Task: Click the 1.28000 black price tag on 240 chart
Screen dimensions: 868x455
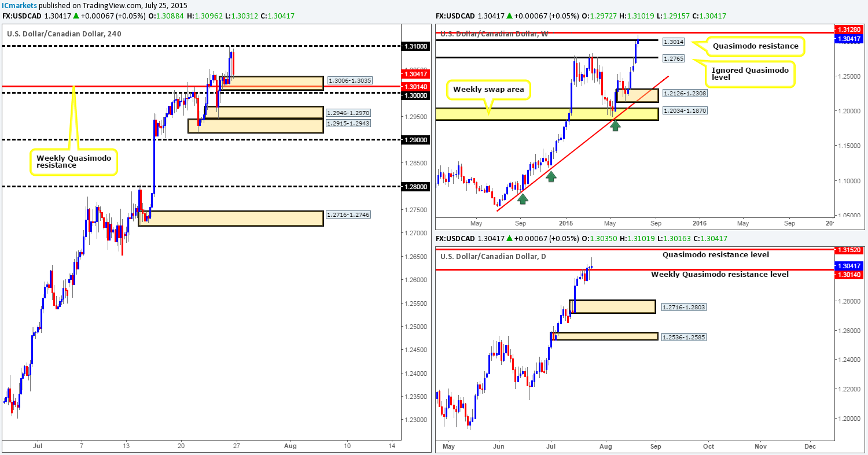Action: coord(414,186)
